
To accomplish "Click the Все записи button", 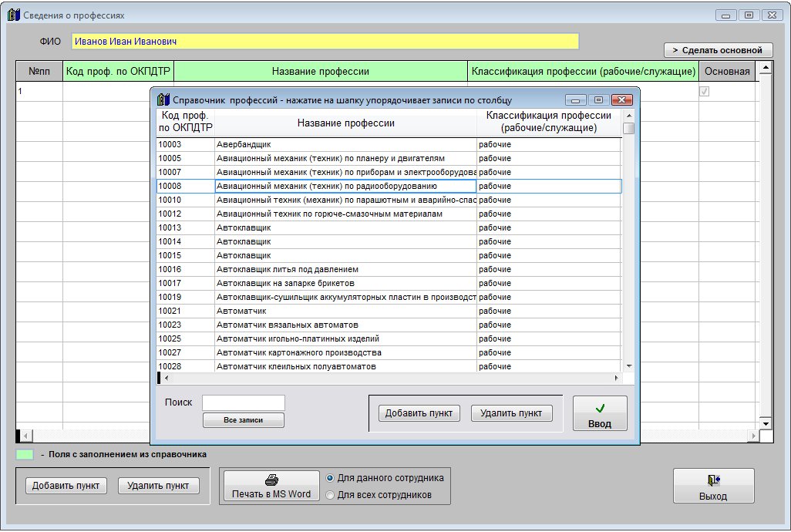I will point(243,420).
